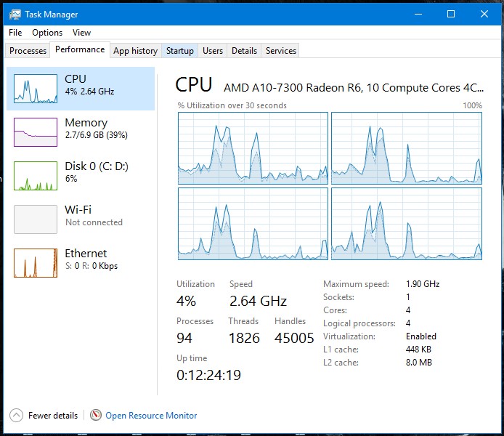Go to the Startup tab
This screenshot has width=504, height=436.
click(179, 51)
